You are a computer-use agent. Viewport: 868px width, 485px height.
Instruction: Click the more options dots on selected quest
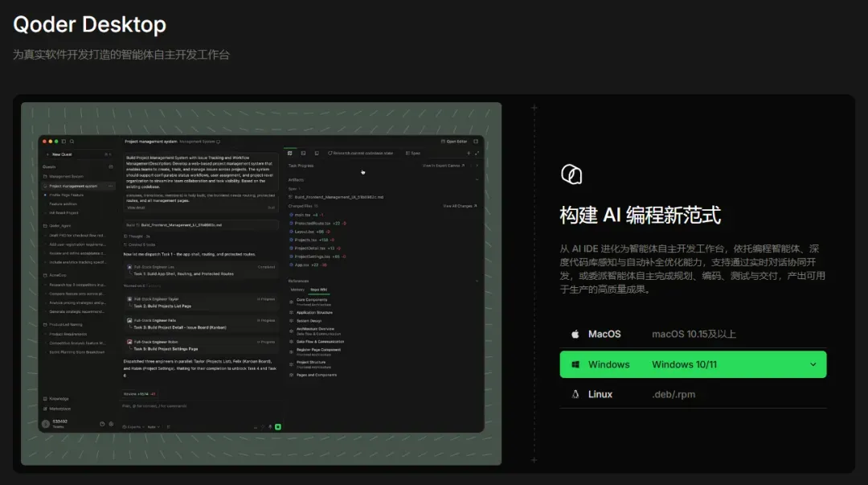coord(110,187)
